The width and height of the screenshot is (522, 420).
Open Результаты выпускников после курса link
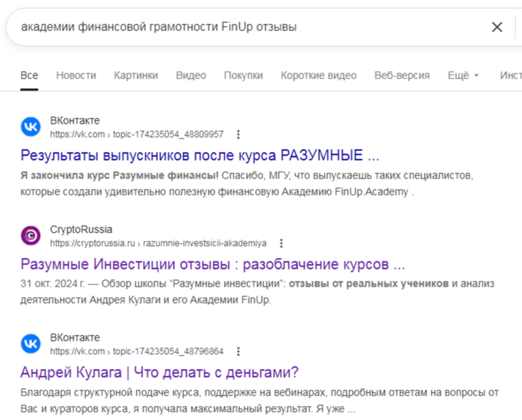tap(199, 156)
